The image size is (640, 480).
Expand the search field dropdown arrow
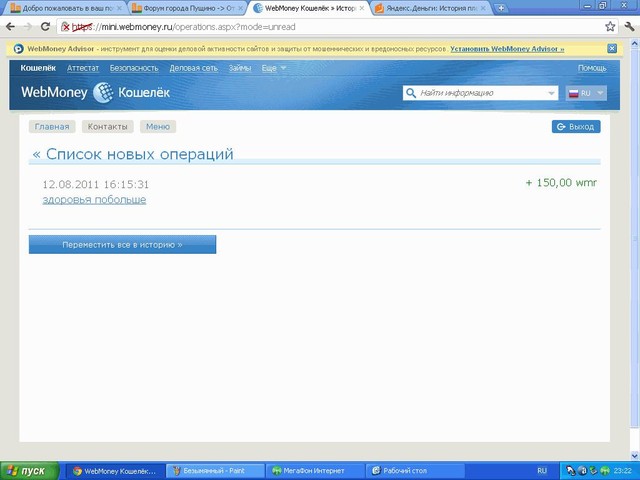pyautogui.click(x=551, y=93)
